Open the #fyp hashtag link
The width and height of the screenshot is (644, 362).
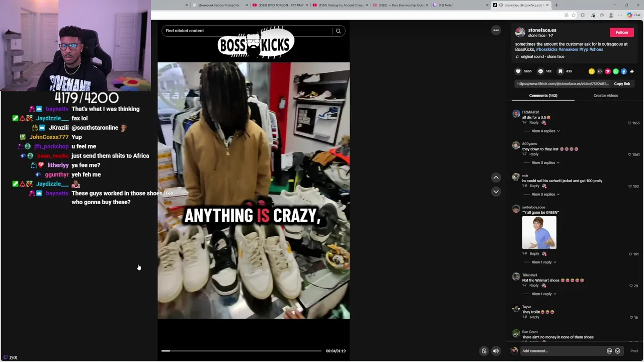pos(584,49)
